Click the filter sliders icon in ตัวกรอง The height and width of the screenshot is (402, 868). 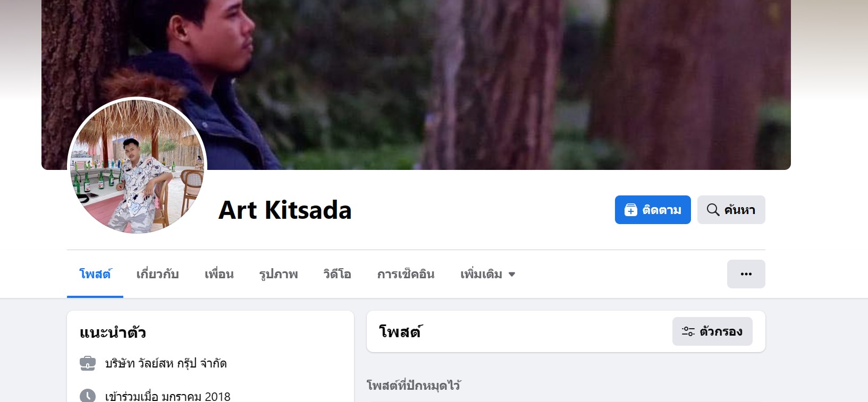[688, 331]
